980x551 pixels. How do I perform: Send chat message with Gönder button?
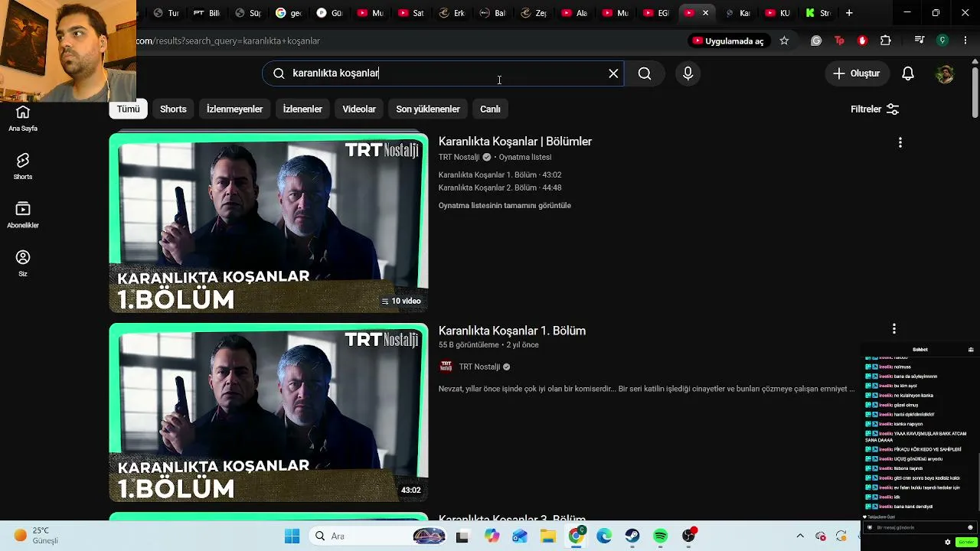pos(965,542)
